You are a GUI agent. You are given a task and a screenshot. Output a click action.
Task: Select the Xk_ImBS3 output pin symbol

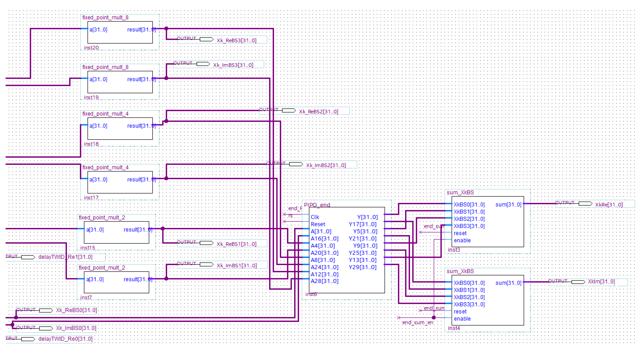[x=203, y=64]
